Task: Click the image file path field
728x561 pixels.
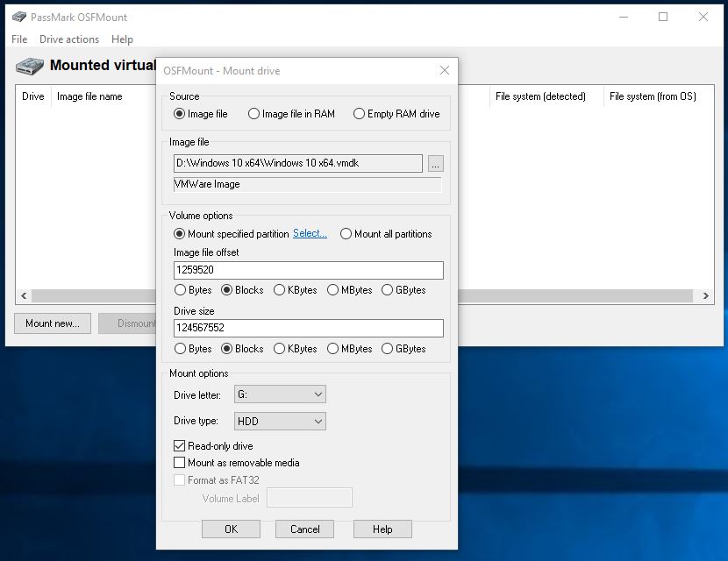Action: click(x=298, y=163)
